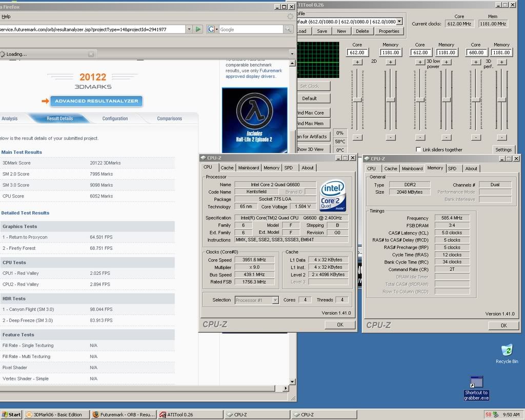
Task: Click the "6052 Marks" CPU Score value
Action: pyautogui.click(x=101, y=196)
